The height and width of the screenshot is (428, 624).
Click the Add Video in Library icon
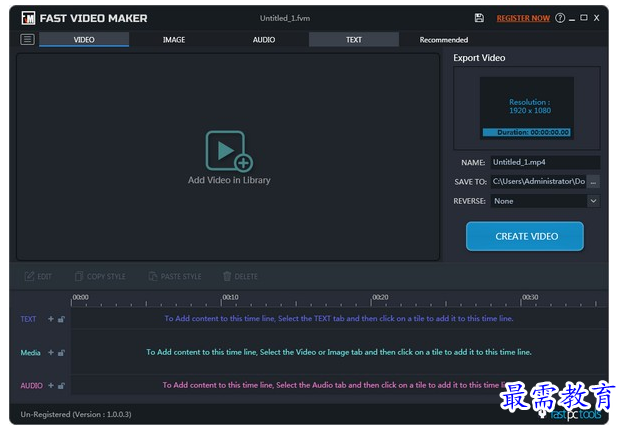click(x=229, y=151)
